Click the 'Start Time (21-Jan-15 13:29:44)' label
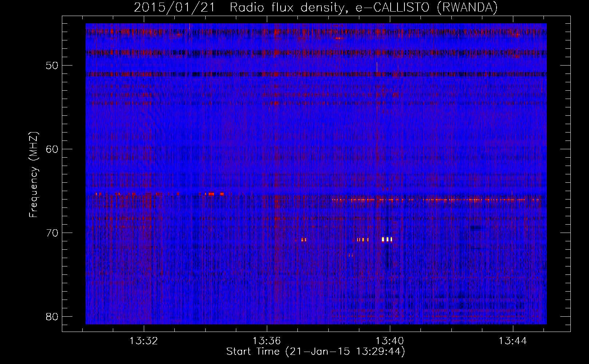The width and height of the screenshot is (589, 364). click(x=316, y=352)
